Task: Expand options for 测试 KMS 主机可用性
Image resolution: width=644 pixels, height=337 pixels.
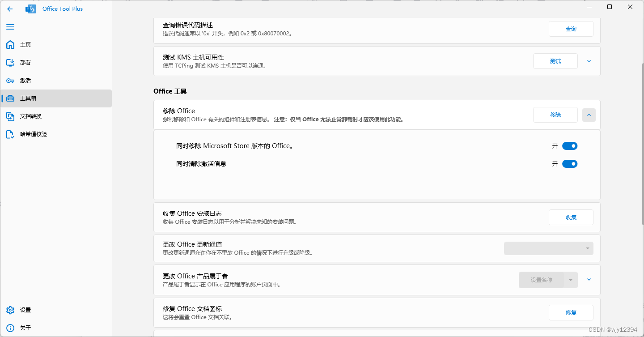Action: pyautogui.click(x=589, y=61)
